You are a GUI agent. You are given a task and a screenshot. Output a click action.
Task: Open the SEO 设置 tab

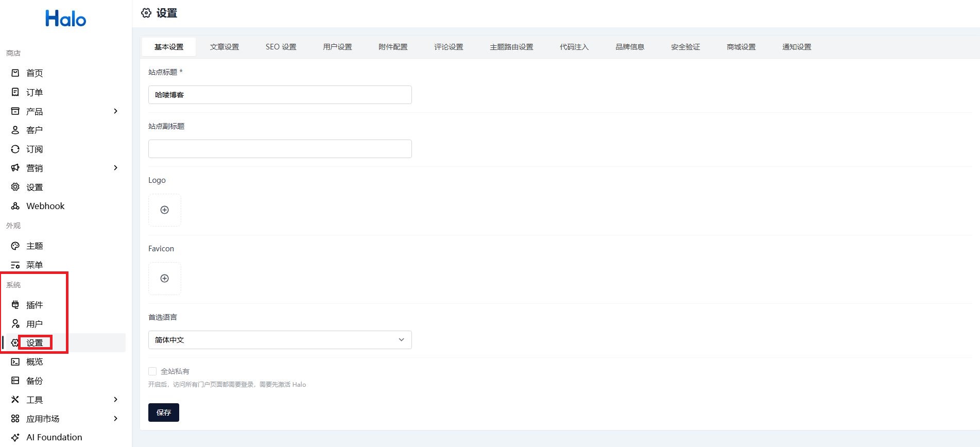coord(281,47)
